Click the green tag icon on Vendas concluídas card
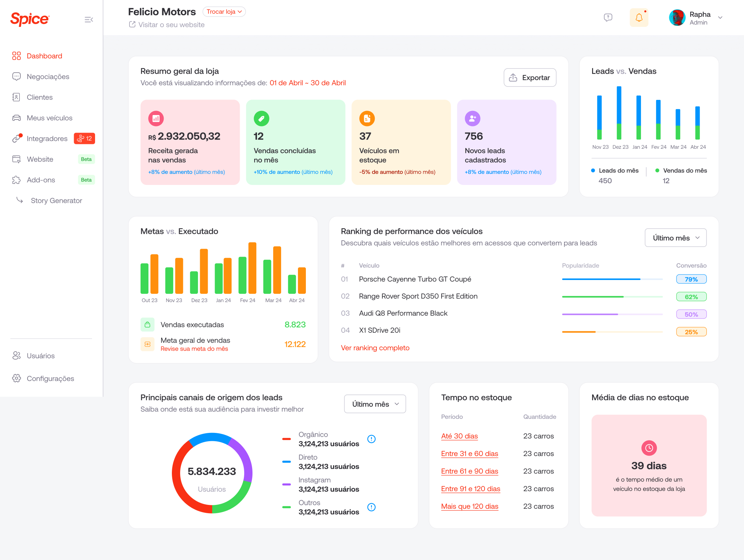 coord(261,118)
